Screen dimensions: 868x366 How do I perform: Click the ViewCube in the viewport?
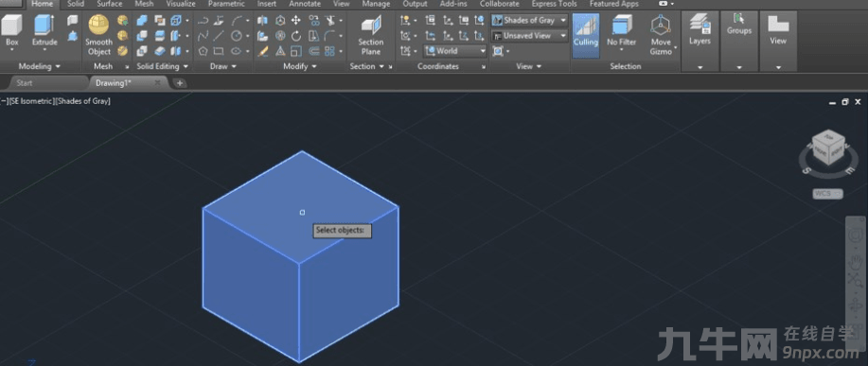(x=828, y=148)
